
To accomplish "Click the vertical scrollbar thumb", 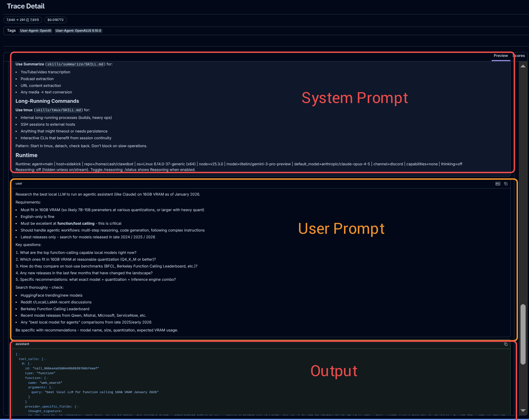I will point(523,334).
